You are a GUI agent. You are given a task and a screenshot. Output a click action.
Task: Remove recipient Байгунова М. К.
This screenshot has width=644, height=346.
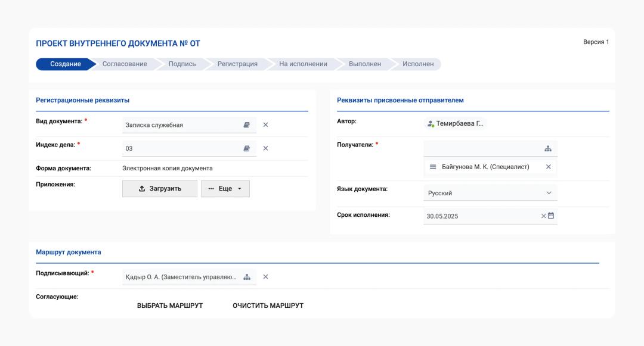(549, 167)
